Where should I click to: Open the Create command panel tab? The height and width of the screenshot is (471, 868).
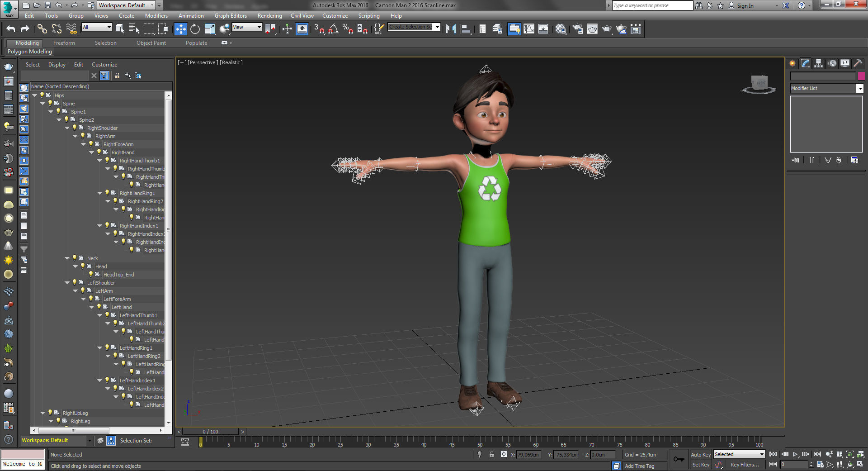coord(793,63)
